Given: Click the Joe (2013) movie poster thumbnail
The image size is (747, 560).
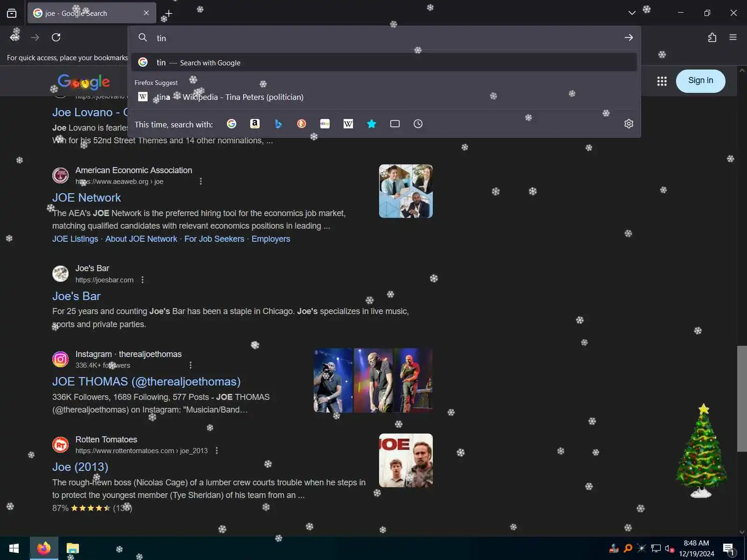Looking at the screenshot, I should pyautogui.click(x=406, y=461).
